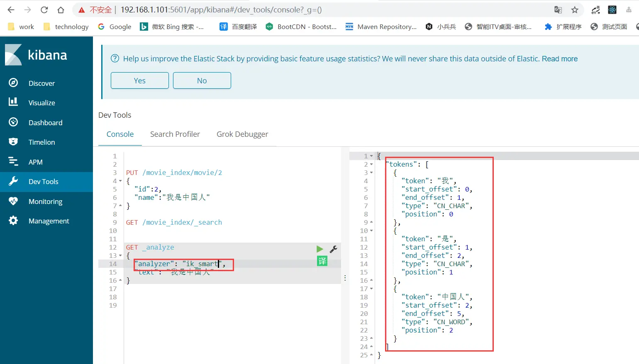Run the request with green play icon
Viewport: 639px width, 364px height.
[319, 249]
